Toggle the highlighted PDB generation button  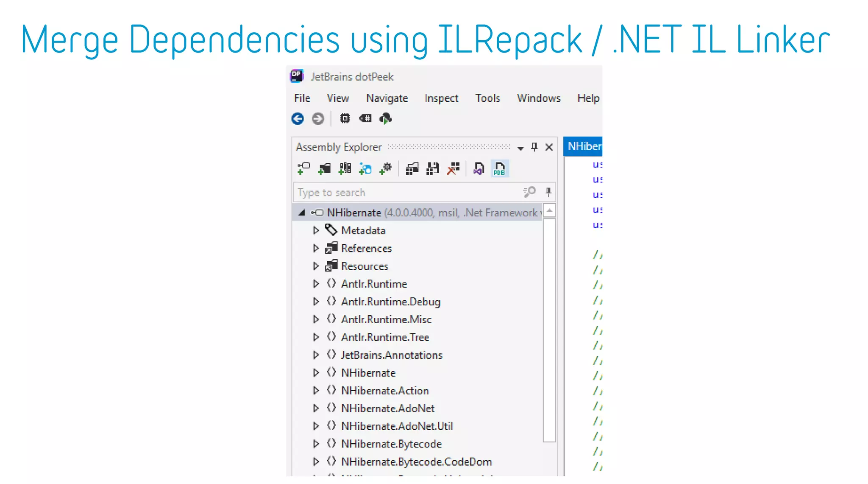499,169
